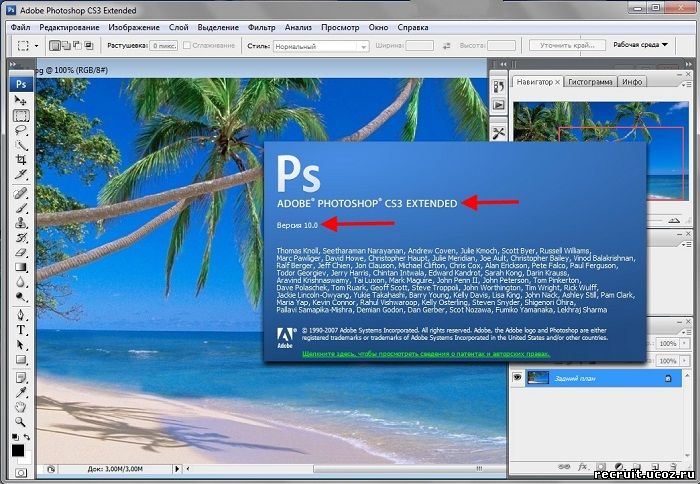
Task: Select the Crop tool
Action: tap(21, 160)
